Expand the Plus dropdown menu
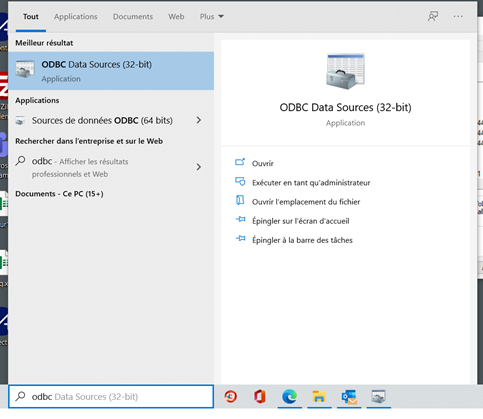Screen dimensions: 483x419 (212, 17)
